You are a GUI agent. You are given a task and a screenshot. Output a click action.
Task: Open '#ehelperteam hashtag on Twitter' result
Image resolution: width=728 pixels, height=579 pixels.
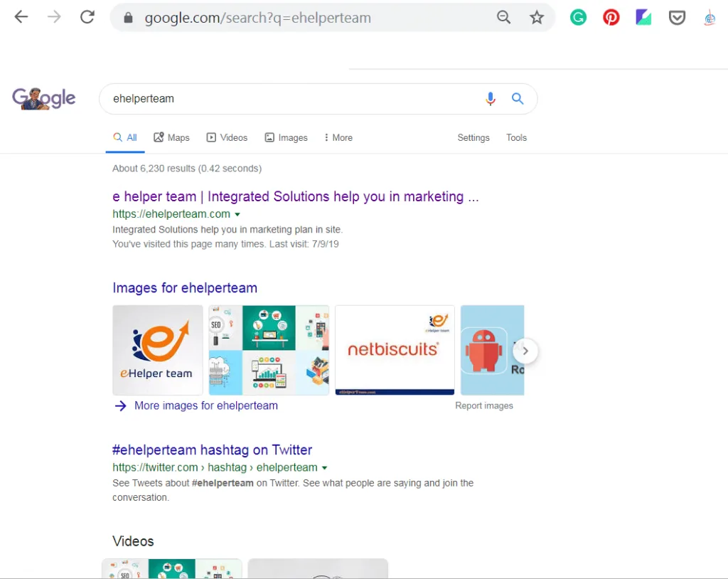[x=212, y=450]
